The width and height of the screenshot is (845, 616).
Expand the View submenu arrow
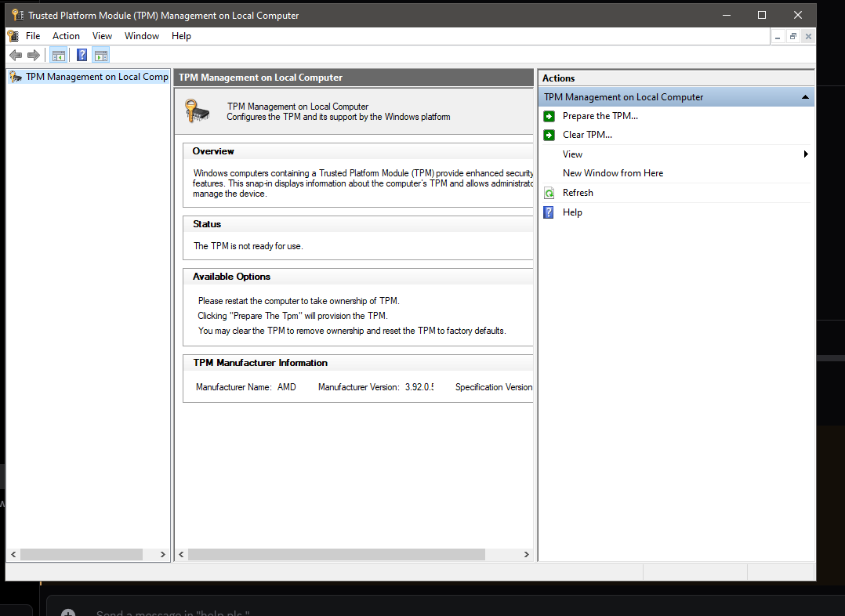(x=806, y=154)
